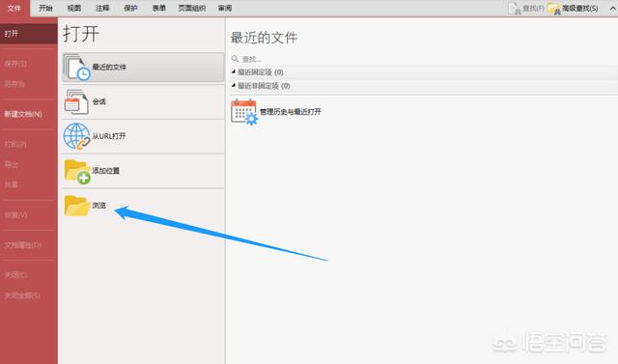Viewport: 618px width, 364px height.
Task: Choose 另存为 in the sidebar
Action: 14,84
